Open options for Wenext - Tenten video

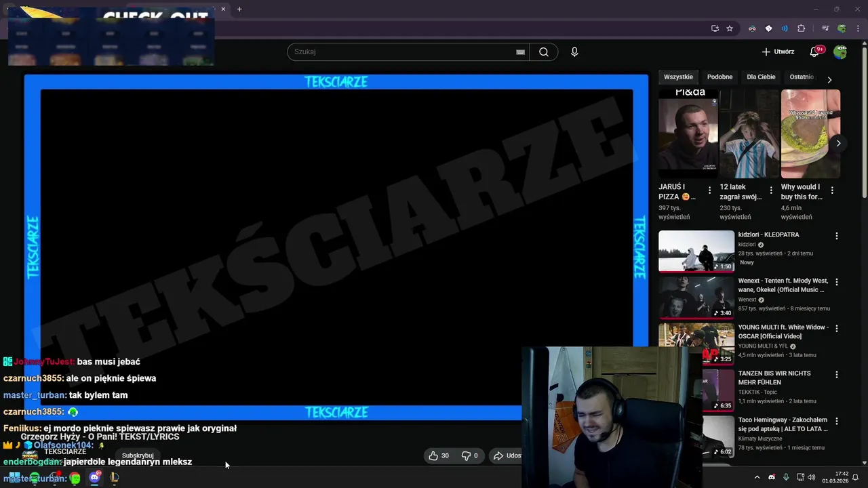coord(836,282)
